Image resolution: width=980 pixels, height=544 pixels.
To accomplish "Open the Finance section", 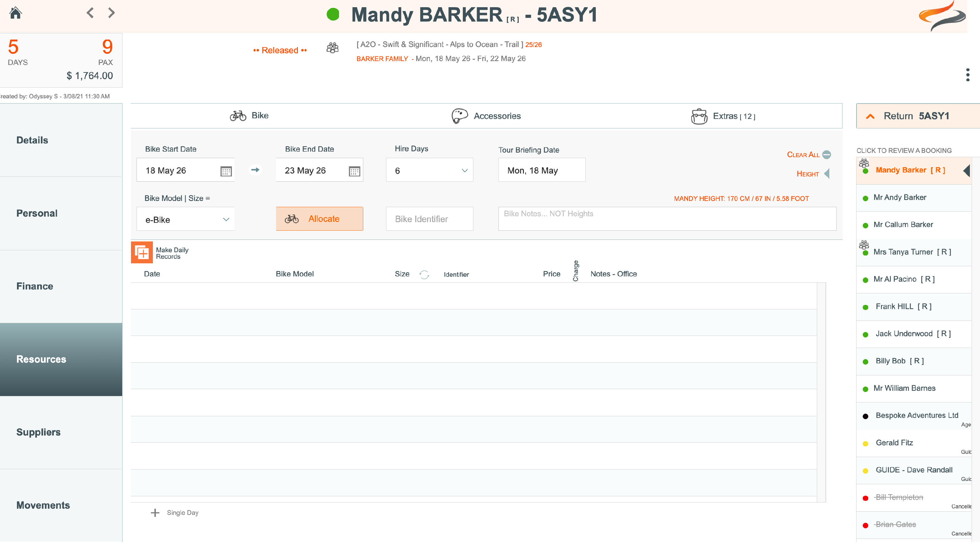I will [x=35, y=286].
